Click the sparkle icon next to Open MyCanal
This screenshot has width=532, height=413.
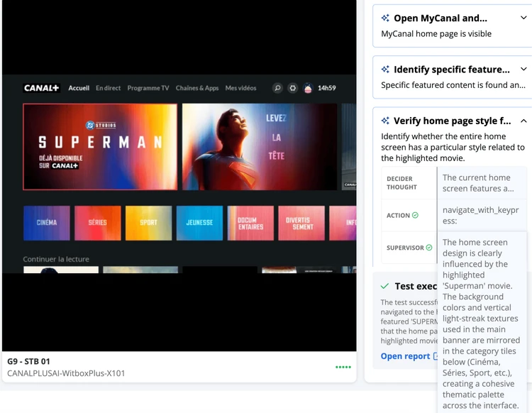click(x=385, y=18)
